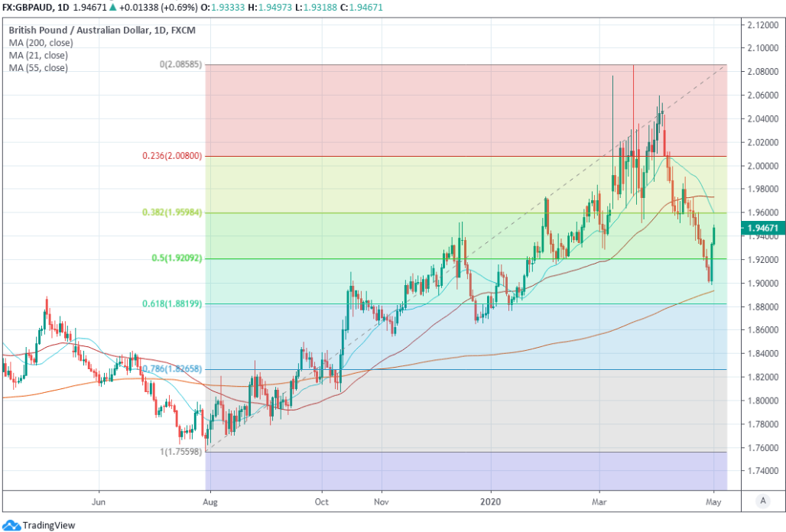Click the 0(2.08585) Fibonacci level label
This screenshot has height=532, width=786.
180,65
